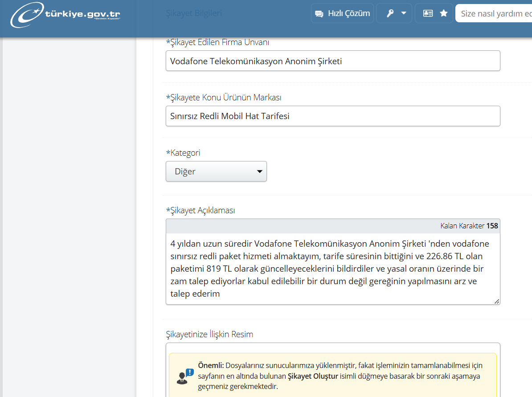Open the Hızlı Çözüm quick solution button
This screenshot has width=532, height=397.
coord(342,13)
